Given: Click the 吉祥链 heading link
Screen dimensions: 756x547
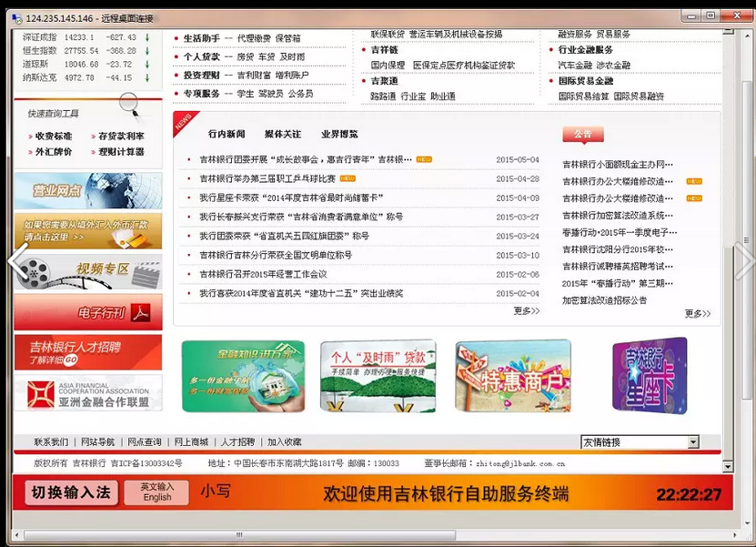Looking at the screenshot, I should pos(384,50).
